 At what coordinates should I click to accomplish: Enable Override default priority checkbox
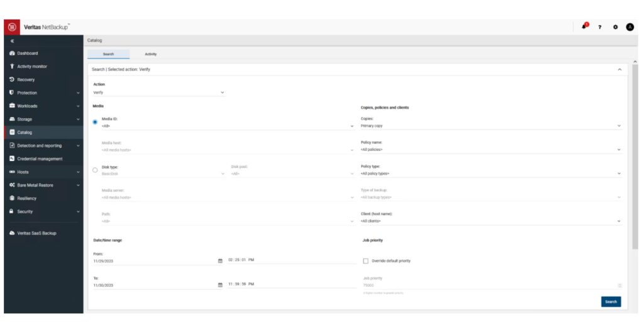point(365,261)
